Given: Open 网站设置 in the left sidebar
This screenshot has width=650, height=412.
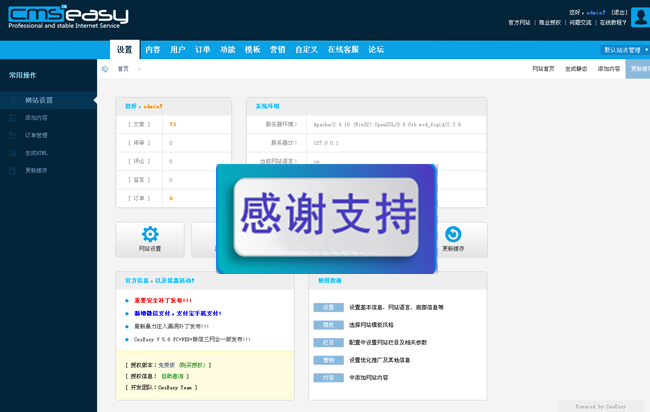Looking at the screenshot, I should [x=39, y=100].
